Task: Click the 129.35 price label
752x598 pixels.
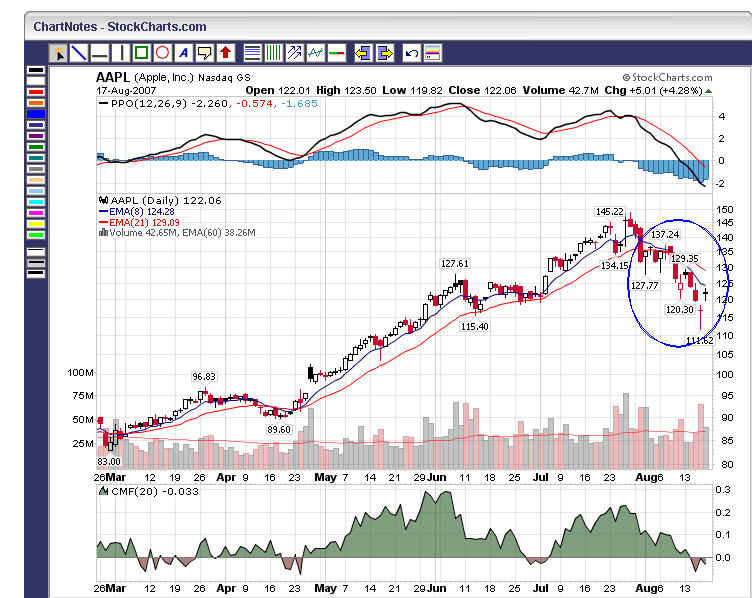Action: 685,259
